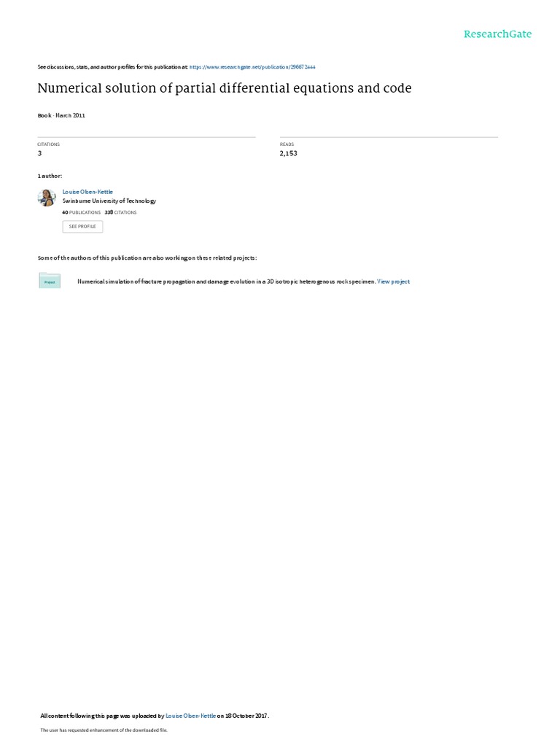Image resolution: width=560 pixels, height=747 pixels.
Task: Click the requested enhancement notice text
Action: (104, 729)
